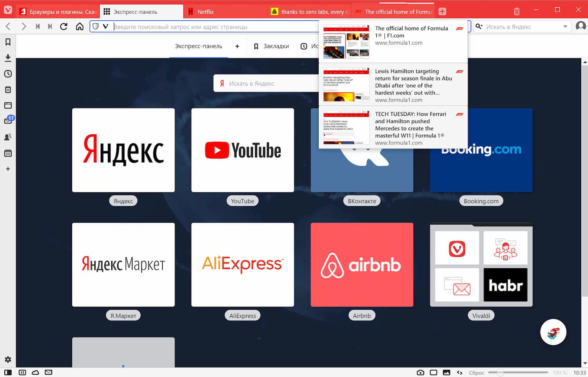The width and height of the screenshot is (588, 377).
Task: Open the Vivaldi main menu
Action: click(x=8, y=11)
